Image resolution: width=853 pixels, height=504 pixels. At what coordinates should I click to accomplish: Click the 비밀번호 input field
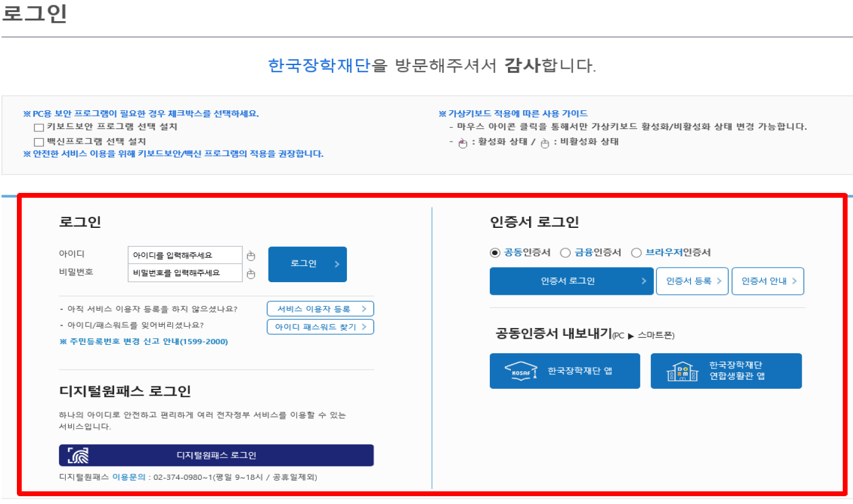point(185,273)
